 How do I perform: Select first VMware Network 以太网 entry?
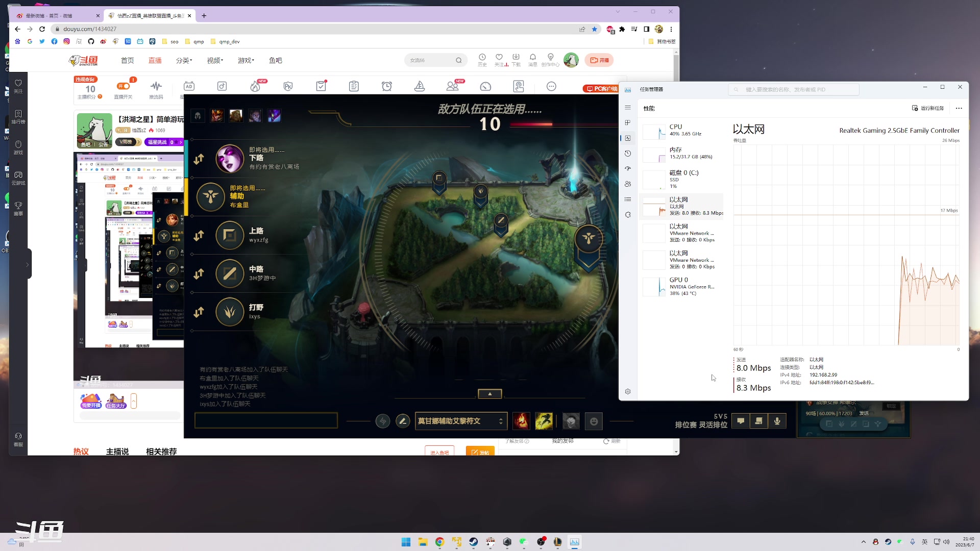pyautogui.click(x=682, y=233)
